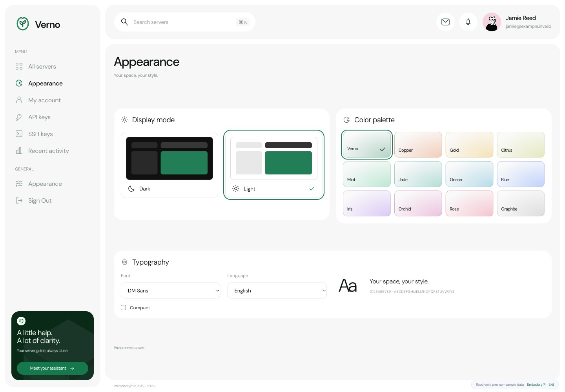Image resolution: width=565 pixels, height=392 pixels.
Task: Click the terminal icon beside SSH keys
Action: click(x=19, y=134)
